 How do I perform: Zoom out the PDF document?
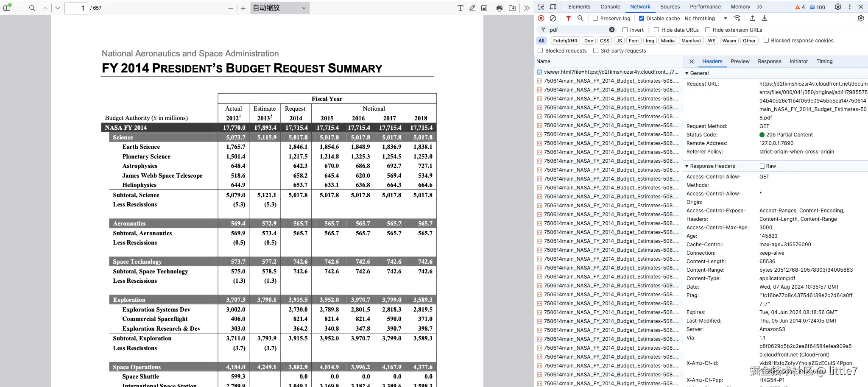(231, 8)
